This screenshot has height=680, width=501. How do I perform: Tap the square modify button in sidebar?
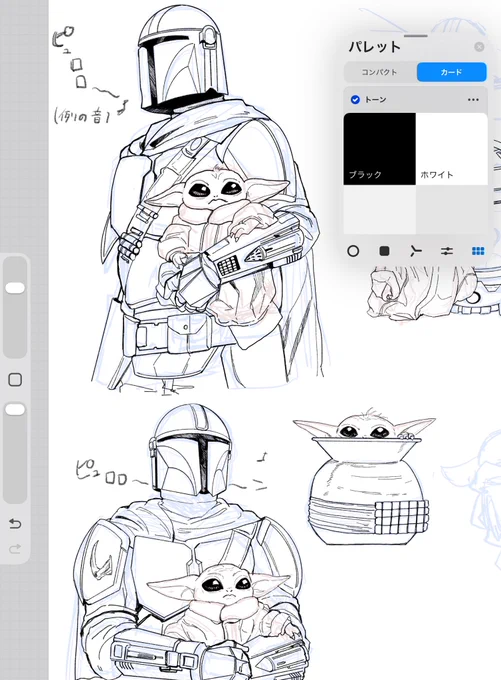click(15, 379)
